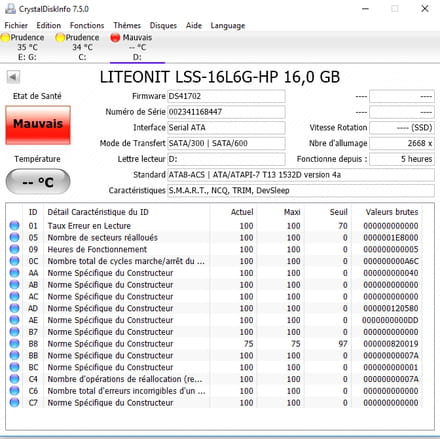Click the Actuel column header

(x=233, y=212)
